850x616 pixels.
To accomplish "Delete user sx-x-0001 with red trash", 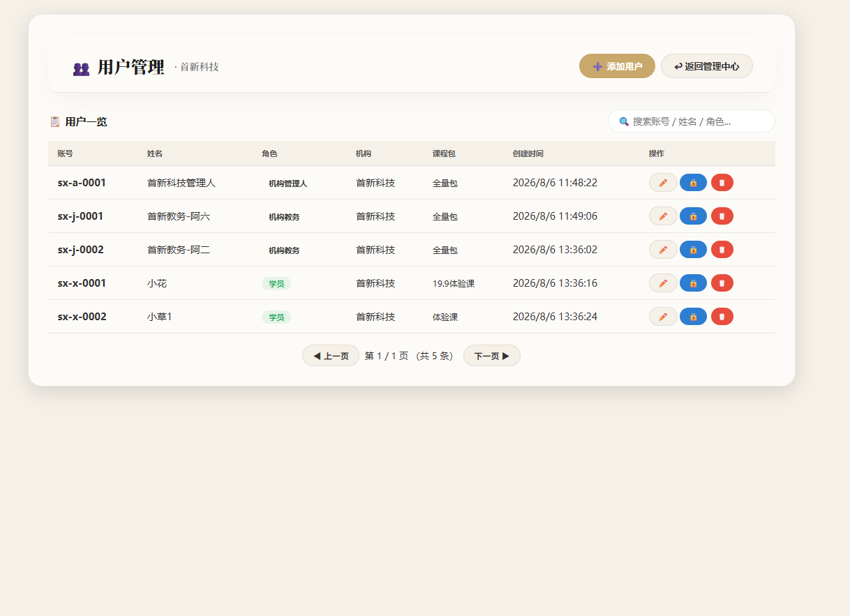I will (x=722, y=283).
